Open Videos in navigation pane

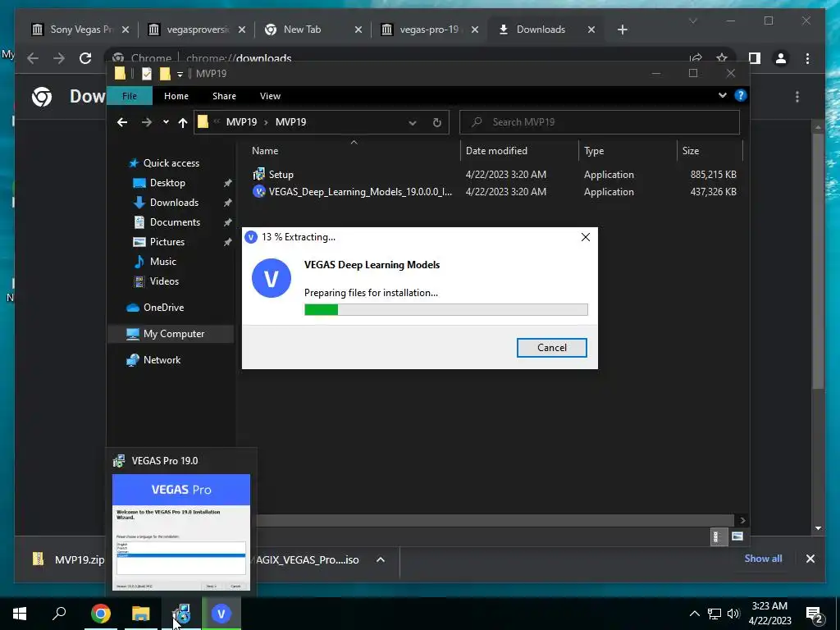[164, 281]
